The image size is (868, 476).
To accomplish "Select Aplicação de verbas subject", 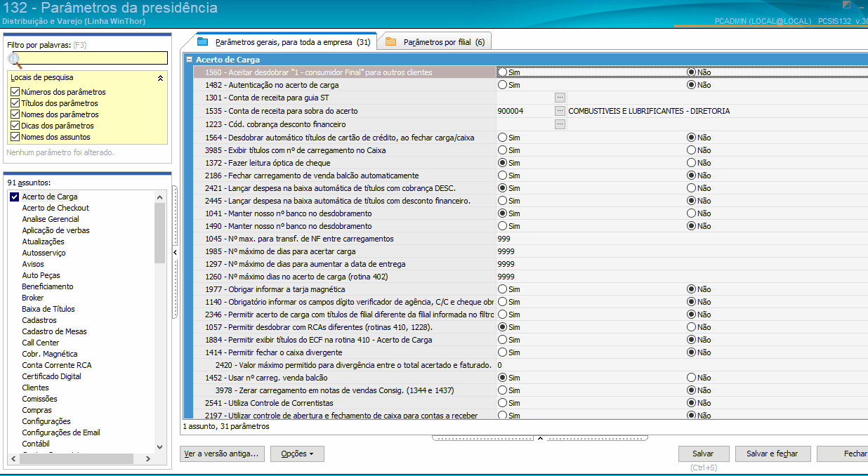I will click(55, 230).
